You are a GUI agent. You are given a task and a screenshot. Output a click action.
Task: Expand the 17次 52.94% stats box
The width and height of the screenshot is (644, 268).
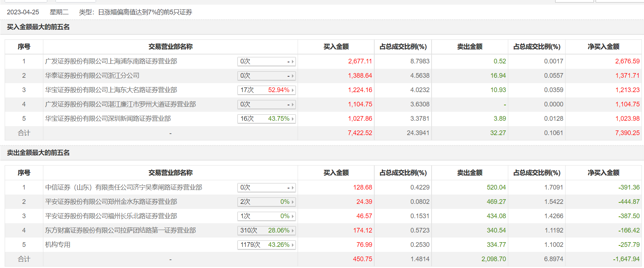click(x=266, y=90)
